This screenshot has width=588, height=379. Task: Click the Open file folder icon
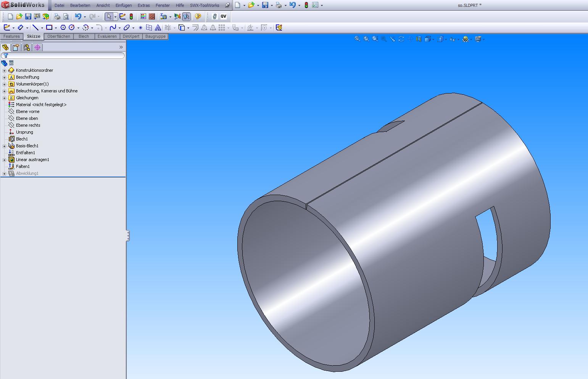click(19, 16)
